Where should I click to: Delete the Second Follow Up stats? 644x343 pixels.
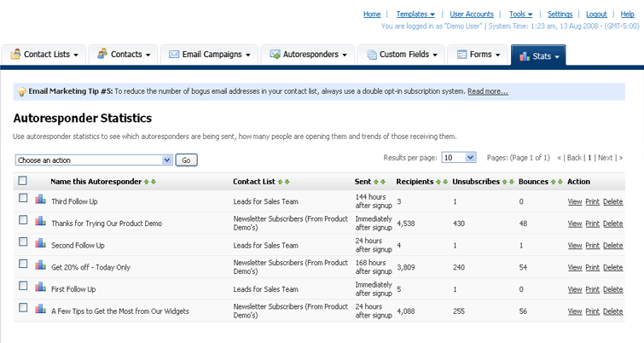click(612, 245)
